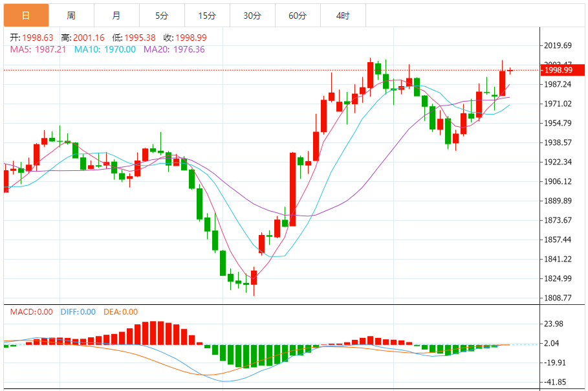Viewport: 588px width, 391px height.
Task: Click the red current price tag 1998.99
Action: (x=563, y=70)
